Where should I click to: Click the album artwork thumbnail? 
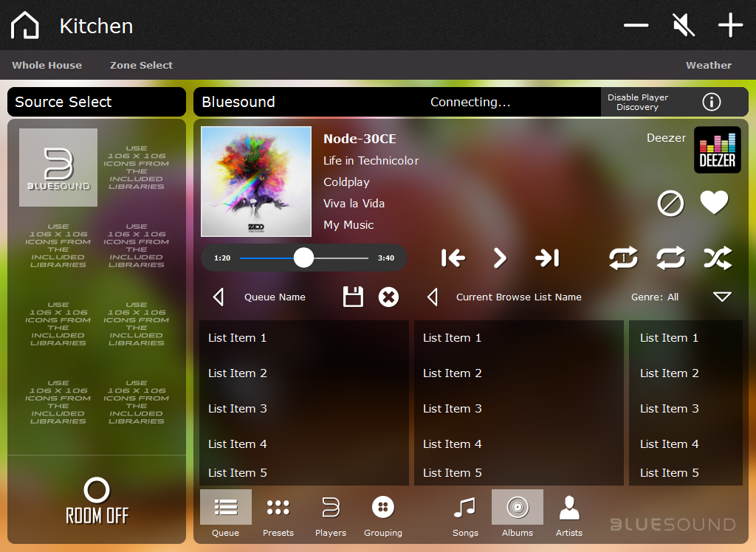(256, 182)
